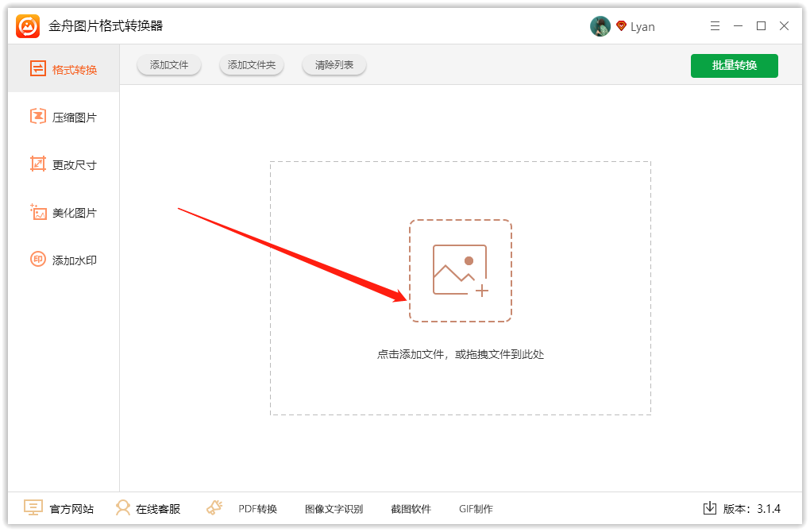The width and height of the screenshot is (810, 532).
Task: Open the 官方网站 label link
Action: pyautogui.click(x=71, y=509)
